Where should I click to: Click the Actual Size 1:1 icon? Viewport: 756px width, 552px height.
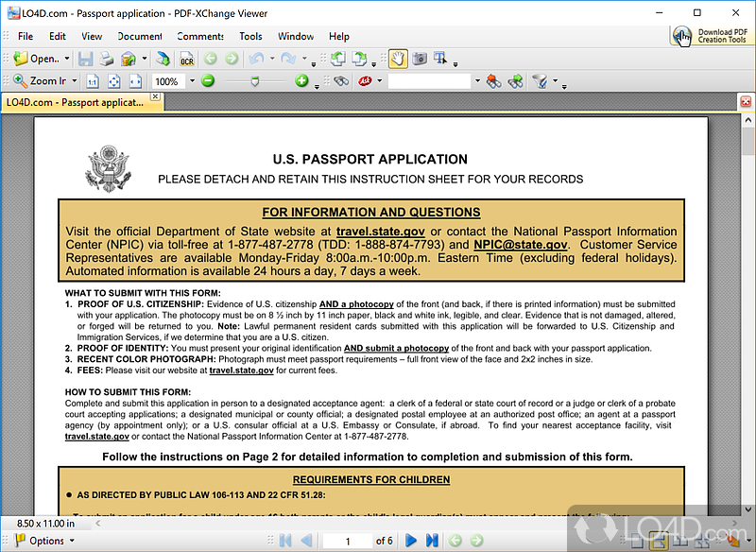pos(93,81)
